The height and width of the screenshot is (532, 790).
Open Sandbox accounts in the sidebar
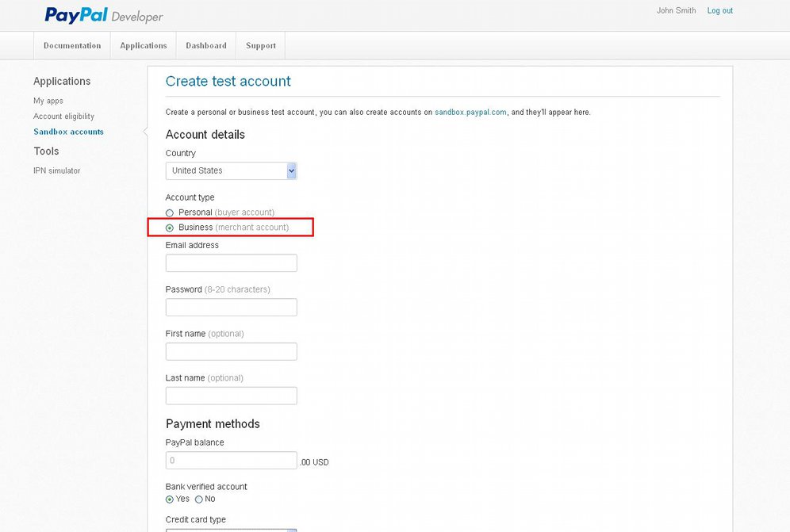point(68,132)
